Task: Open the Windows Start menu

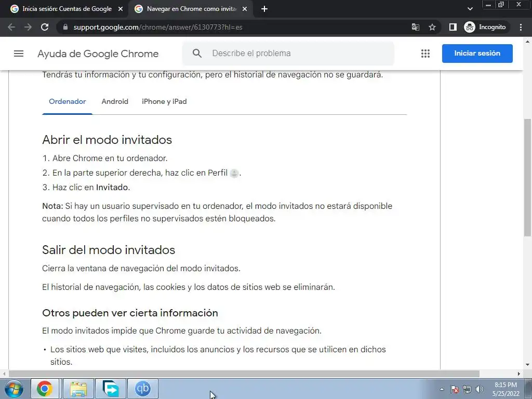Action: (14, 389)
